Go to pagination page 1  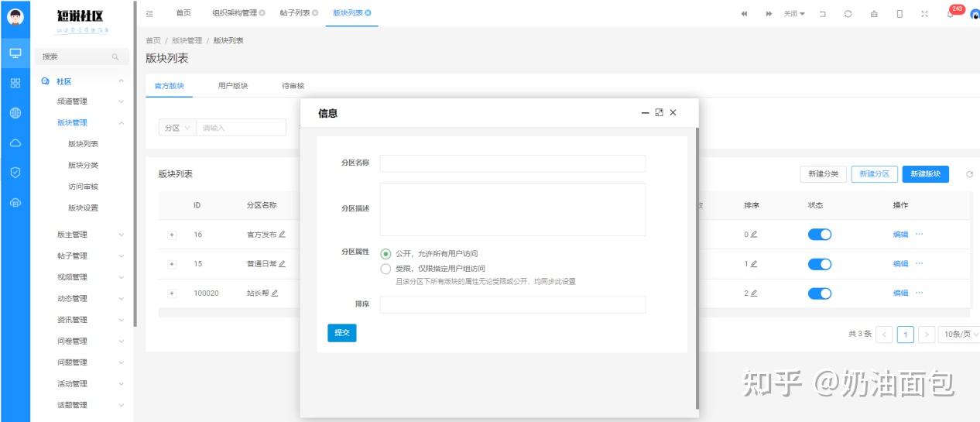[x=905, y=335]
